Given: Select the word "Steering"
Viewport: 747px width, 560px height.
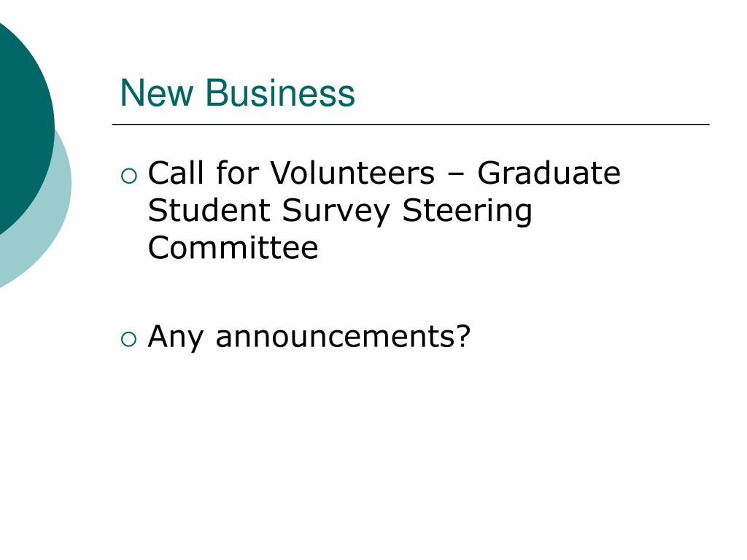Looking at the screenshot, I should [468, 211].
